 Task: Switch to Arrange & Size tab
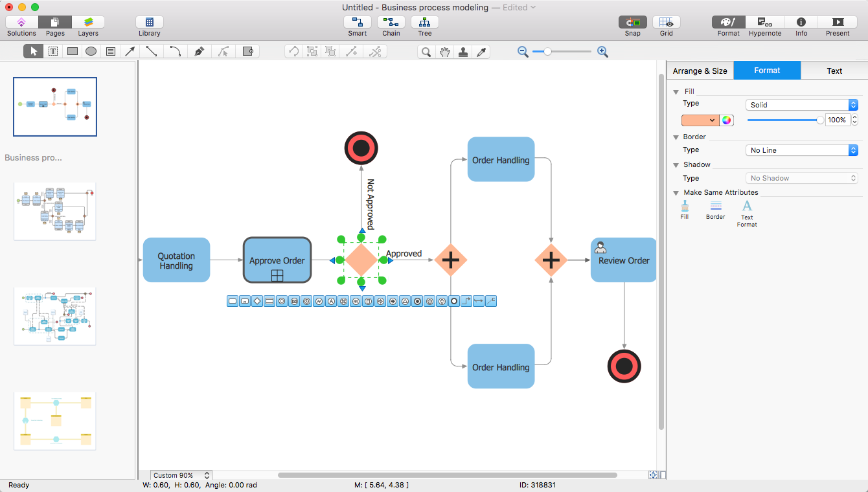(x=700, y=71)
